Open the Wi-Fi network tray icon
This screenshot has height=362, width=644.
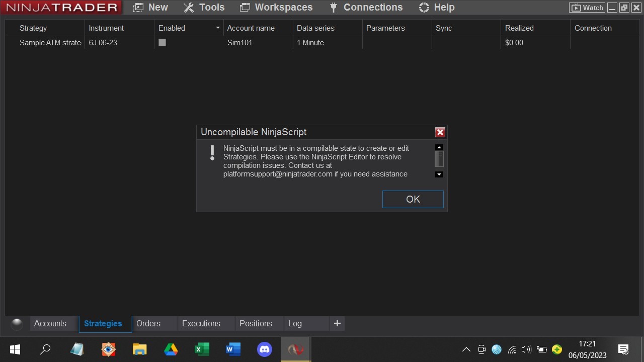click(512, 349)
